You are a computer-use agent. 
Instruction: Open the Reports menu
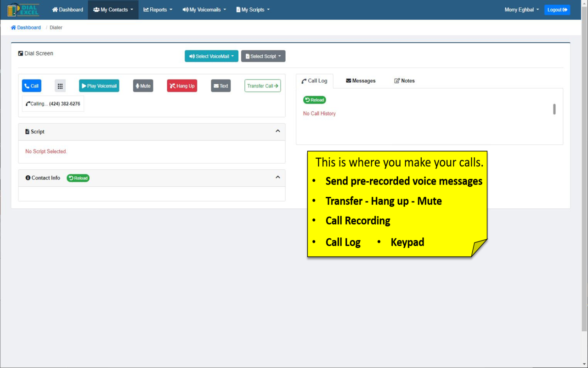click(158, 10)
